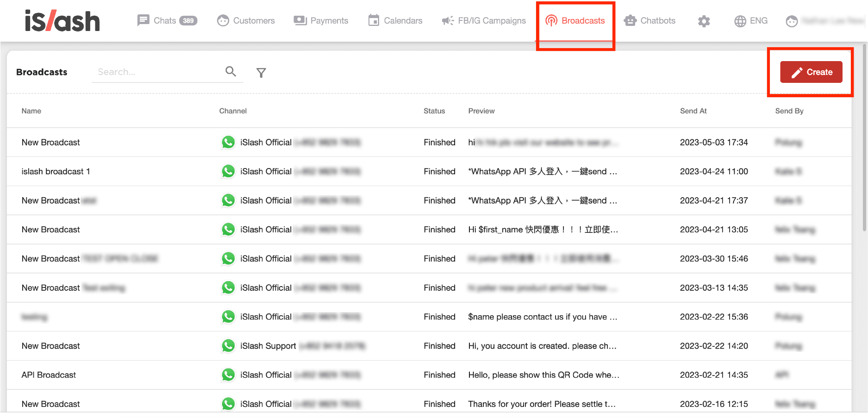Click the 2023-02-22 14:20 send time
Screen dimensions: 868x418
coord(714,346)
